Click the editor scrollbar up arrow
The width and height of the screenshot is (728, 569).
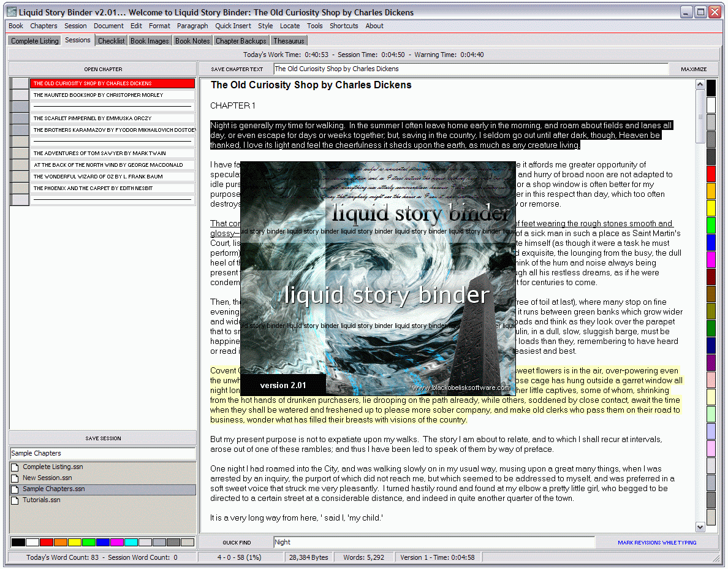[700, 85]
